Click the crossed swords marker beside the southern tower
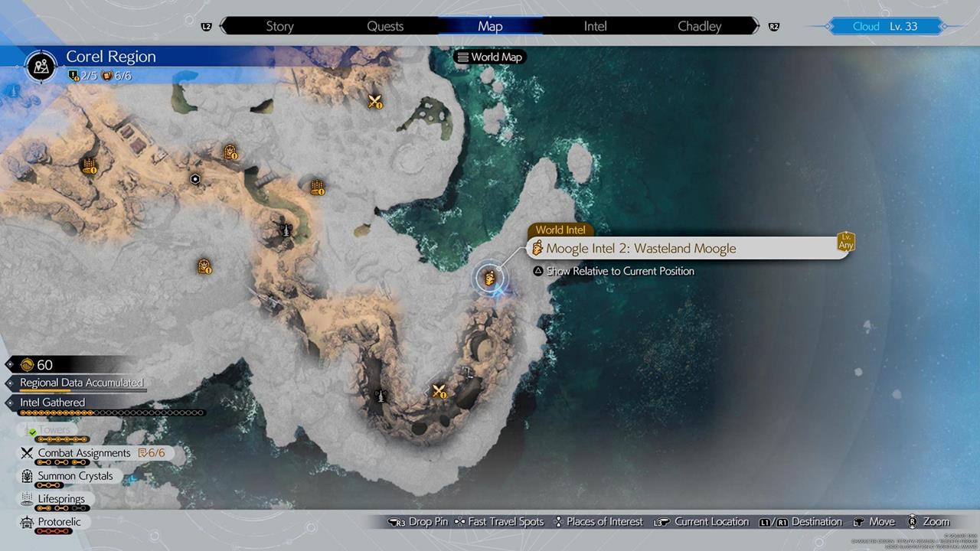The height and width of the screenshot is (551, 980). 439,392
